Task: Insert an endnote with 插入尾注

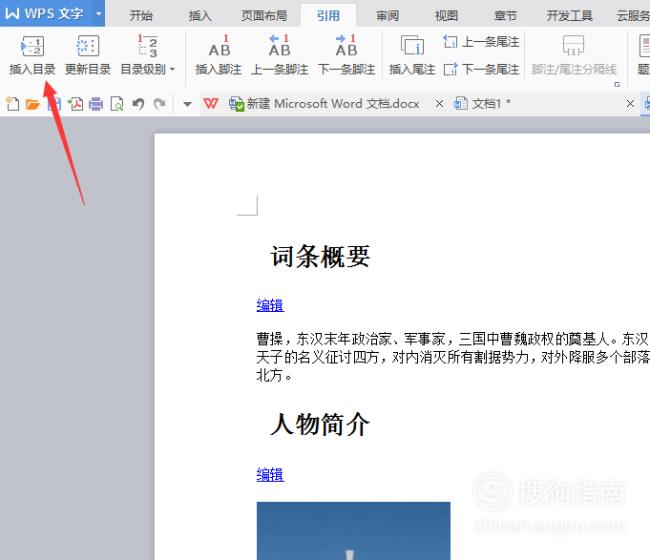Action: 412,55
